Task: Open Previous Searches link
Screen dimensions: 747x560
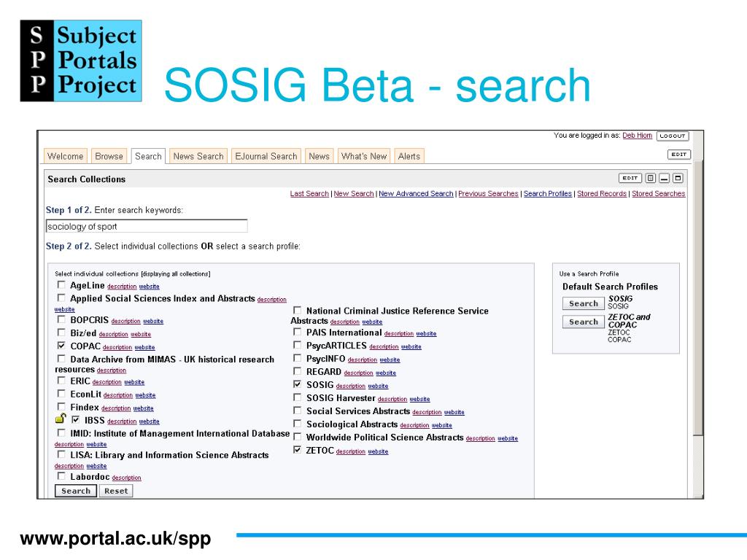Action: pyautogui.click(x=488, y=193)
